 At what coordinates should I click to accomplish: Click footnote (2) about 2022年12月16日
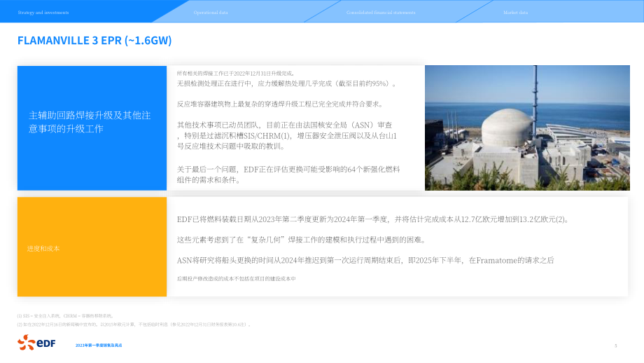(x=134, y=324)
